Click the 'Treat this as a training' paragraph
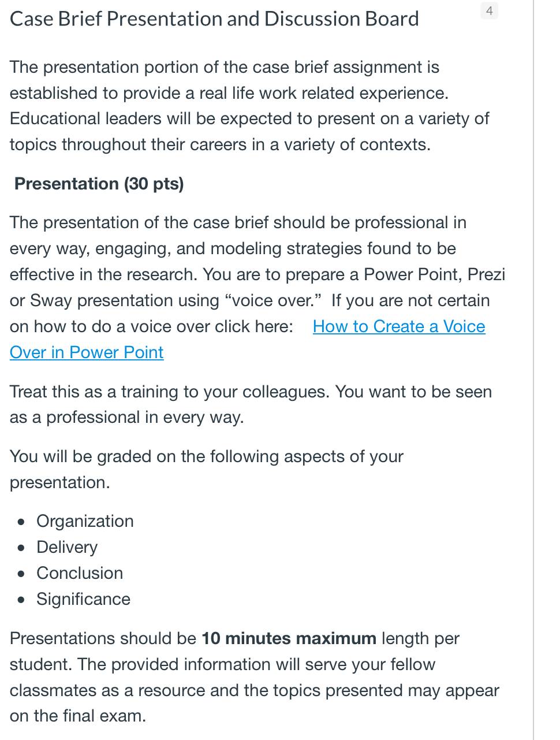Viewport: 560px width, 740px height. (251, 404)
